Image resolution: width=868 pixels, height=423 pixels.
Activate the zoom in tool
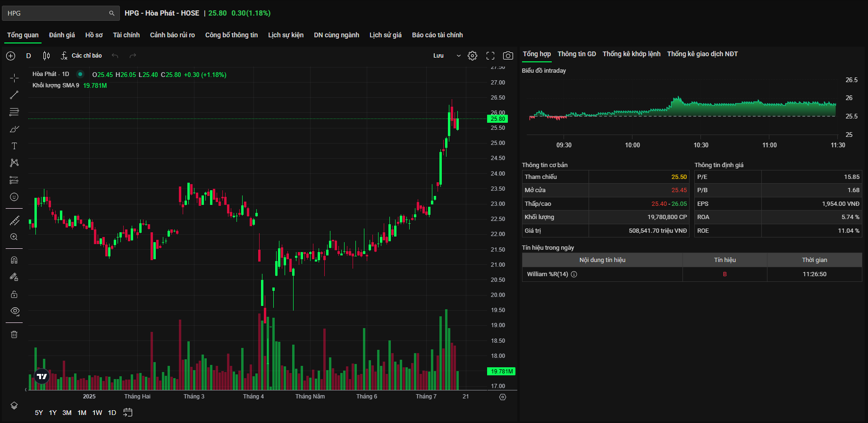tap(14, 237)
